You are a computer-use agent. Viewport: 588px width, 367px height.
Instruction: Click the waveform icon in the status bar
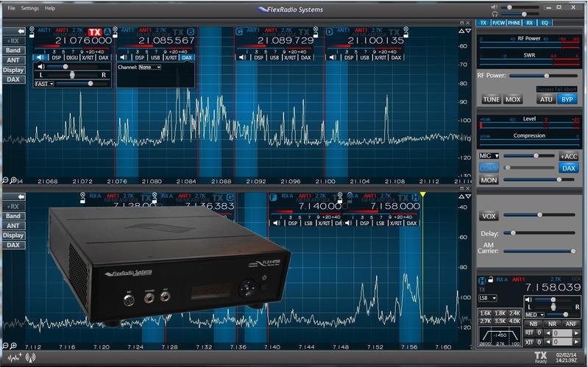pyautogui.click(x=14, y=357)
